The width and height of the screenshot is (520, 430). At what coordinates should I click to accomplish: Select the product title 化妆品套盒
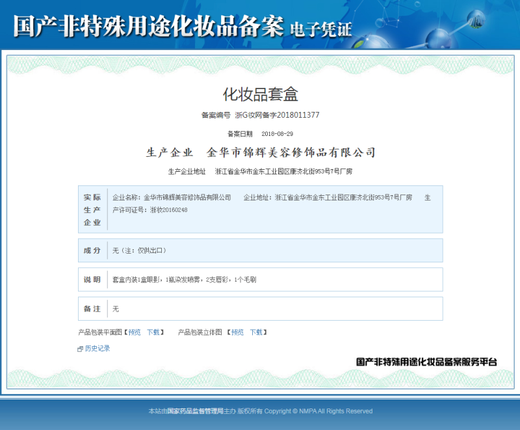[x=260, y=94]
